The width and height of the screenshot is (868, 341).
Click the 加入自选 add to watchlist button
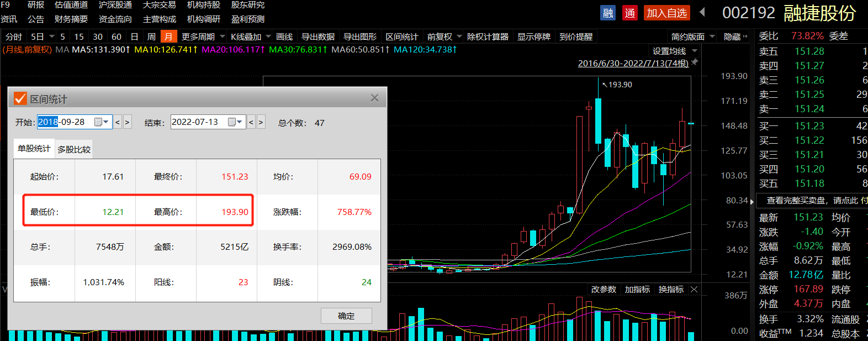coord(666,13)
